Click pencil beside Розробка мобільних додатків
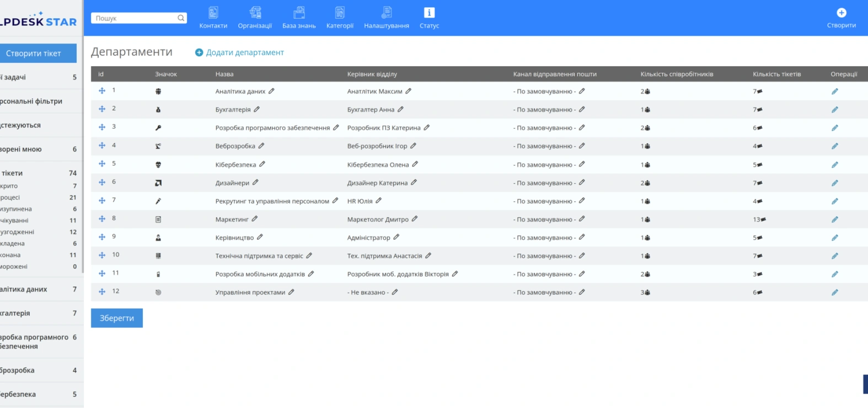The image size is (868, 408). (310, 273)
